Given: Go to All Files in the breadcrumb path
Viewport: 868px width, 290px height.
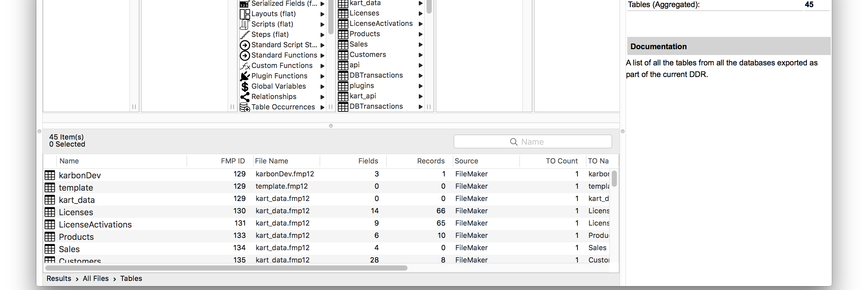Looking at the screenshot, I should click(96, 279).
